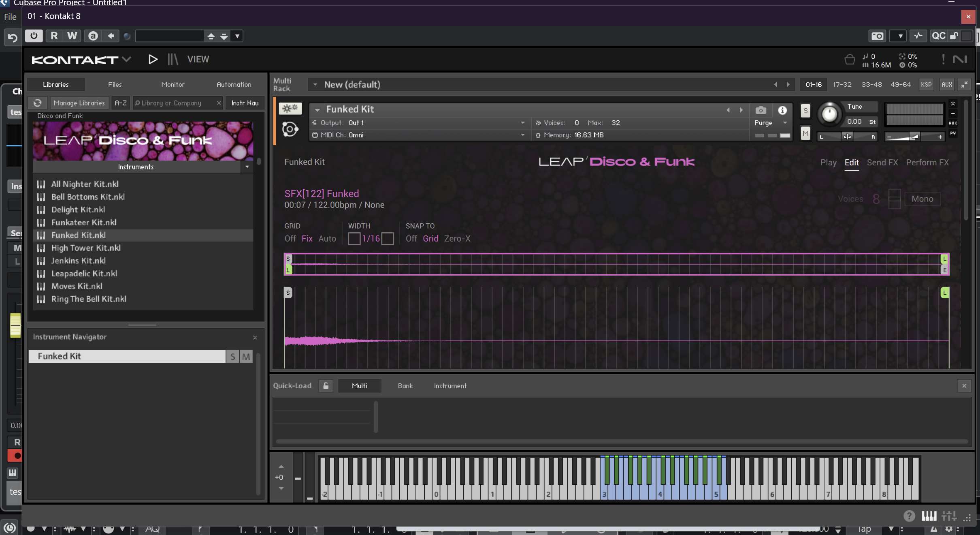Open the wrench instrument edit icon
The image size is (980, 535).
tap(290, 109)
